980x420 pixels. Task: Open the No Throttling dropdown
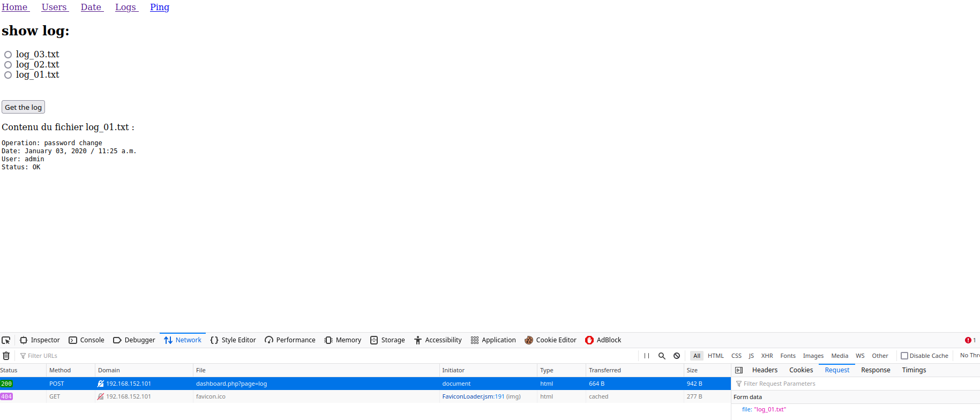(969, 356)
